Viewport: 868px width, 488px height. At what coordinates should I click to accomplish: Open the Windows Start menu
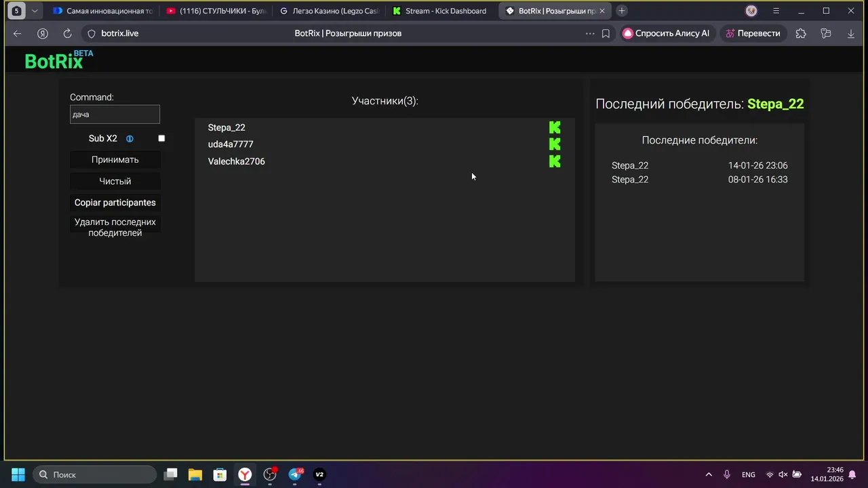click(x=18, y=474)
